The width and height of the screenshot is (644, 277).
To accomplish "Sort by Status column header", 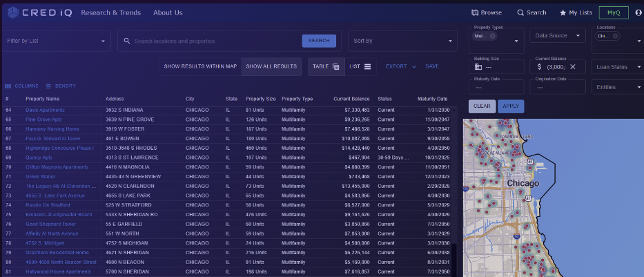I will tap(385, 99).
